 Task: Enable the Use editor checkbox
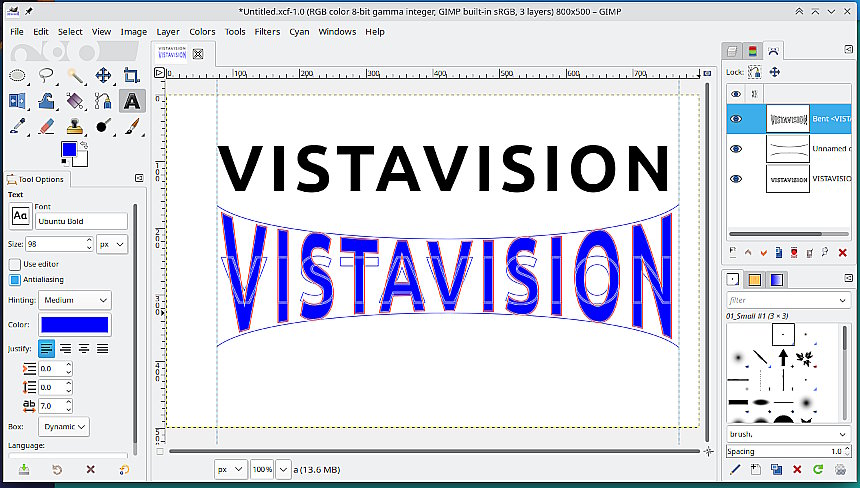point(15,264)
